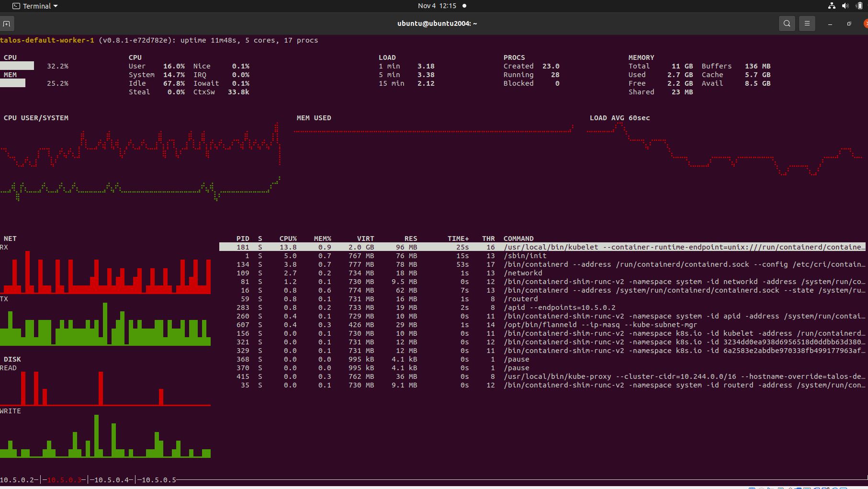Select the /routerd process row

pyautogui.click(x=542, y=299)
